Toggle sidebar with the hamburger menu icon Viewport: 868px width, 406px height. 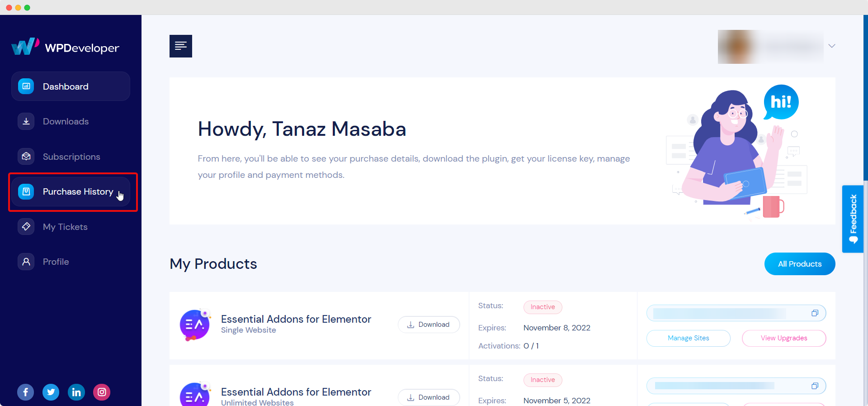(x=181, y=46)
